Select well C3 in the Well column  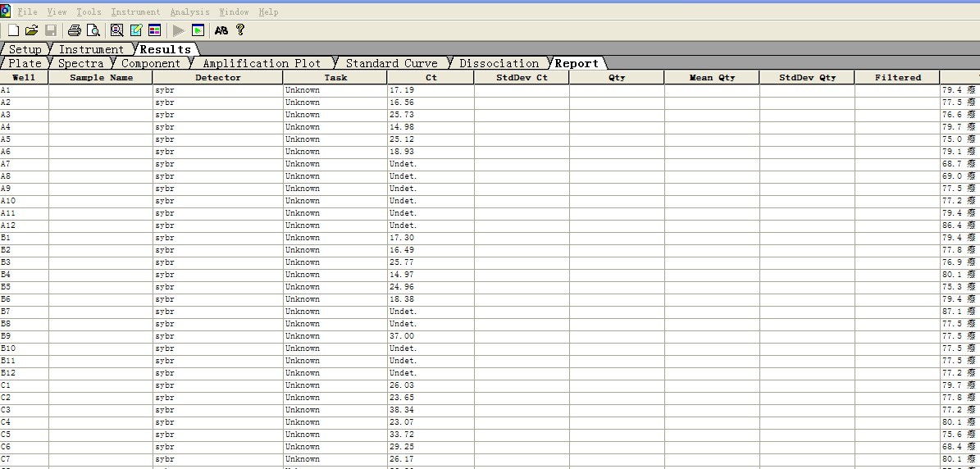24,410
